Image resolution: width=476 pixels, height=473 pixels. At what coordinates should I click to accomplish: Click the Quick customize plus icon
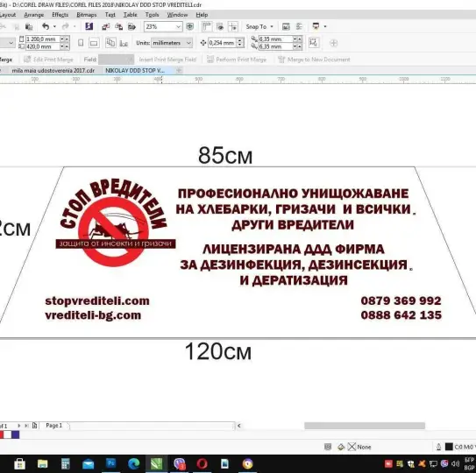click(334, 43)
